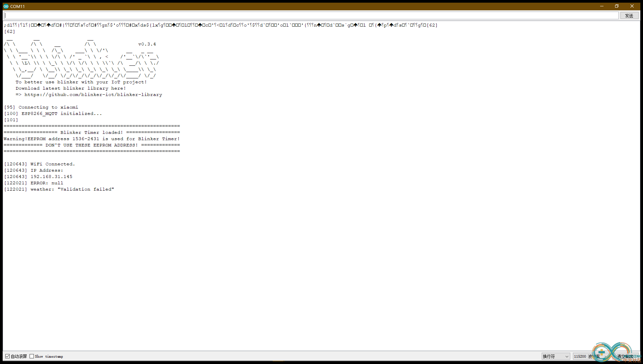
Task: Click the 'IP Address:' log line
Action: [34, 170]
